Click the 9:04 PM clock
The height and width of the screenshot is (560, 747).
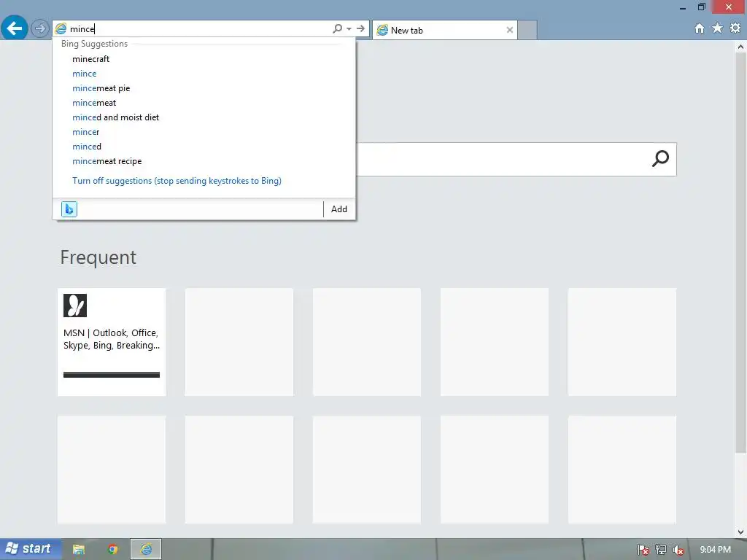point(715,550)
